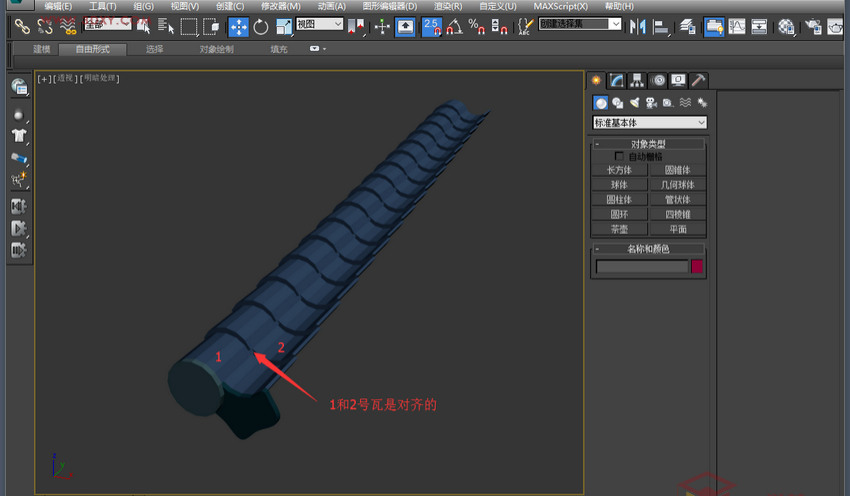The height and width of the screenshot is (496, 850).
Task: Switch to the 建模 ribbon tab
Action: (x=42, y=49)
